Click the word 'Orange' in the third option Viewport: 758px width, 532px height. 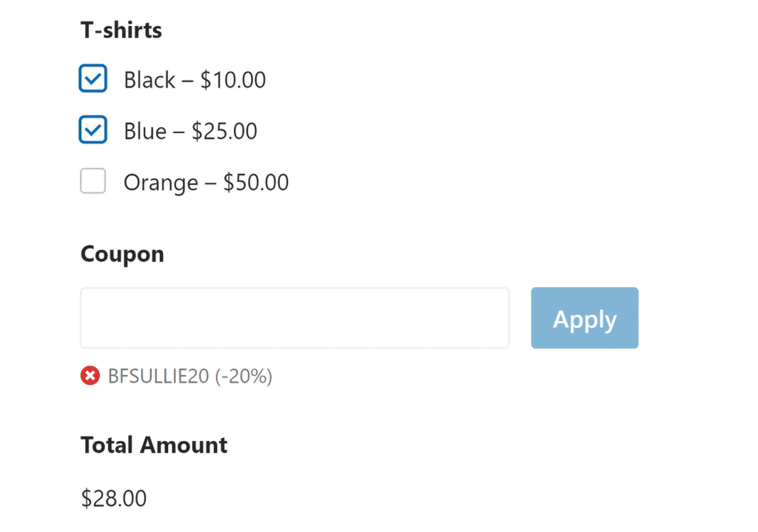160,183
